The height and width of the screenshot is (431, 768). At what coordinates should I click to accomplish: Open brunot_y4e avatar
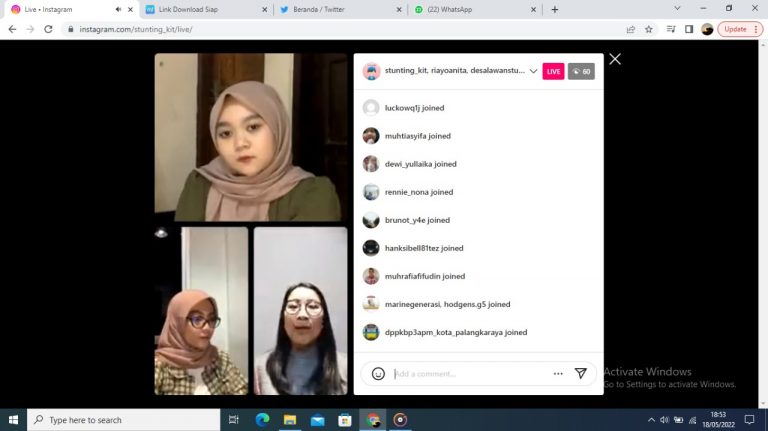pyautogui.click(x=371, y=220)
